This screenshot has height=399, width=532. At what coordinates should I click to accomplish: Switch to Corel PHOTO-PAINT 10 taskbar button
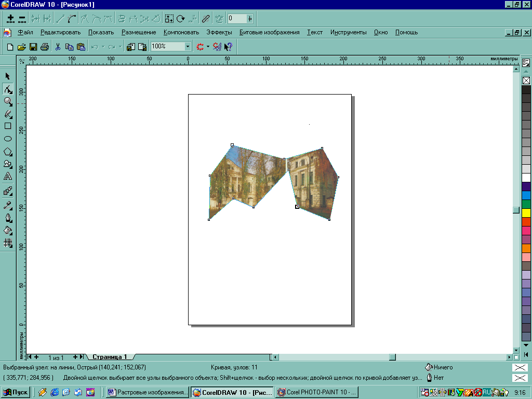pos(317,392)
